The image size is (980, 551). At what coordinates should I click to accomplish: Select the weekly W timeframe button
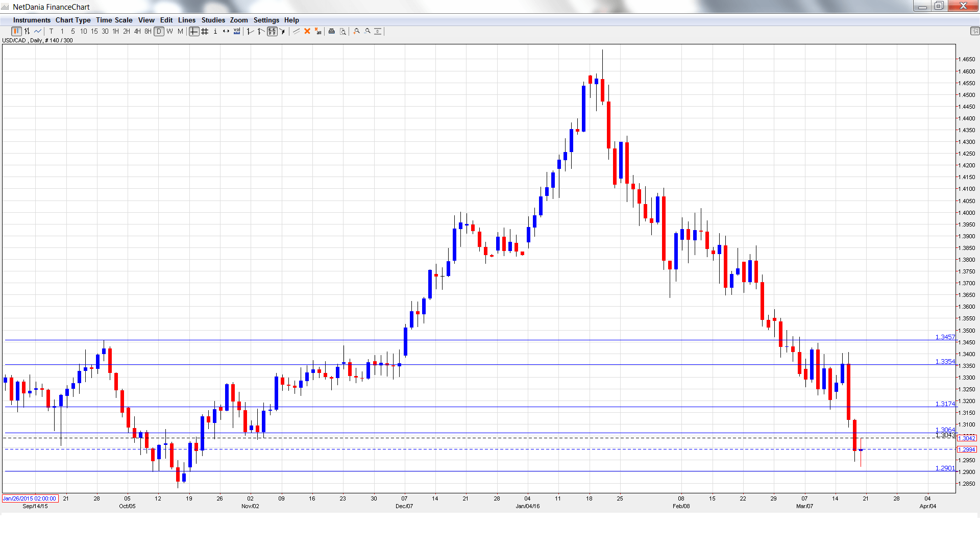pyautogui.click(x=169, y=32)
